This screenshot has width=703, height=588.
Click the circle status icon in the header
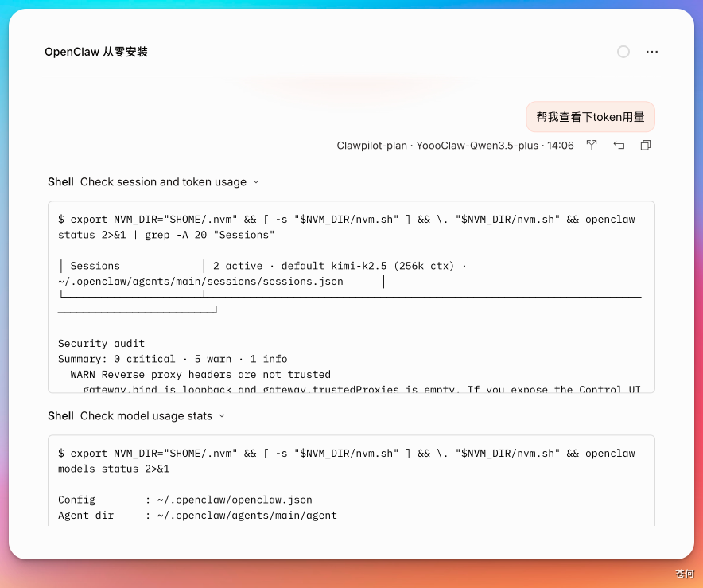623,52
